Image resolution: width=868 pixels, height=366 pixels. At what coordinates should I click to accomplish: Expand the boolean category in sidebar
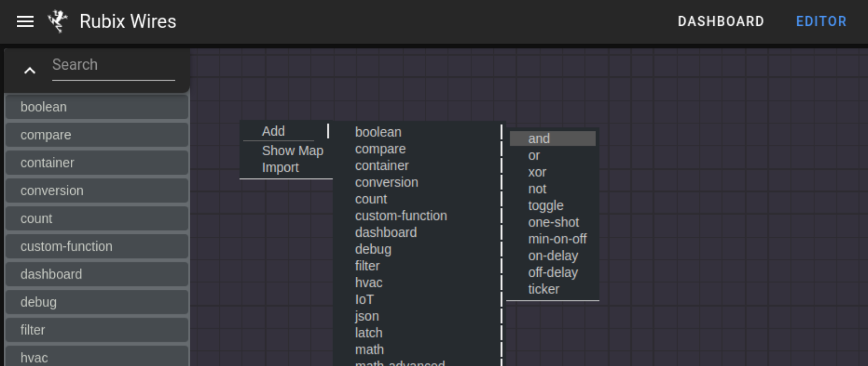click(97, 107)
